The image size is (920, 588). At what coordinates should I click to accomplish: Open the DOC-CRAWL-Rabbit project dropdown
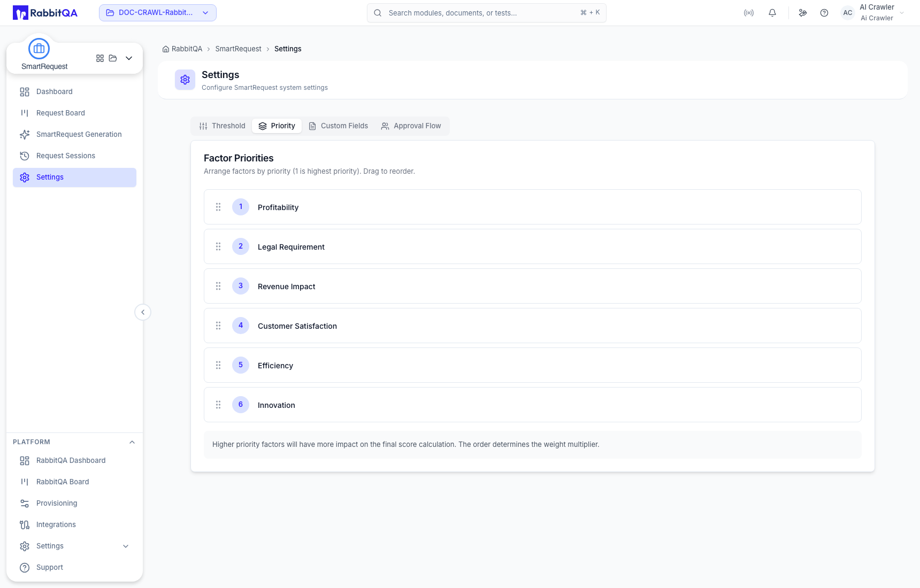158,13
